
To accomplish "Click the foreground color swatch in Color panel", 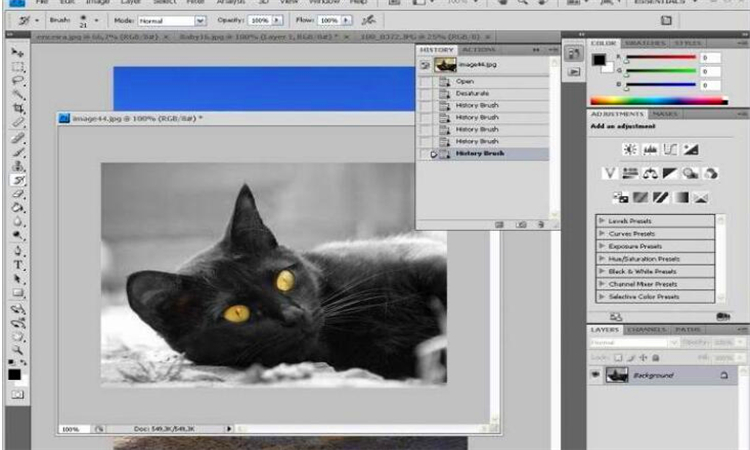I will (x=599, y=61).
